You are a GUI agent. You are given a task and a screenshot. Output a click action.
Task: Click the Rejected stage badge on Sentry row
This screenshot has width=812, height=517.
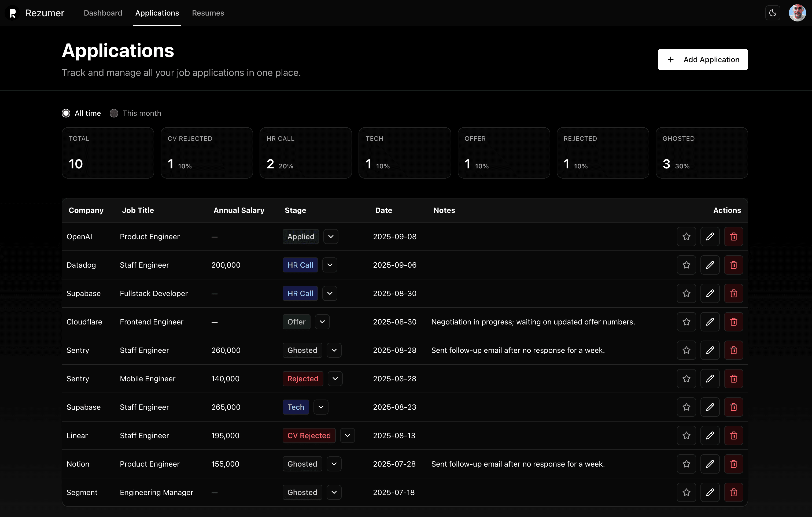(302, 378)
